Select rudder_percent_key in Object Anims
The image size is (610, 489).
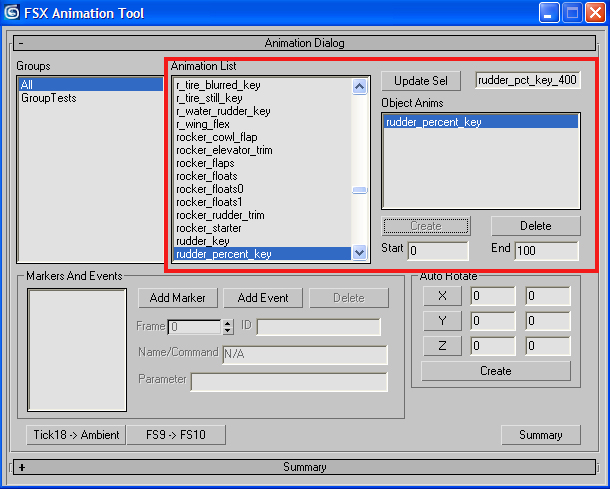[x=432, y=121]
